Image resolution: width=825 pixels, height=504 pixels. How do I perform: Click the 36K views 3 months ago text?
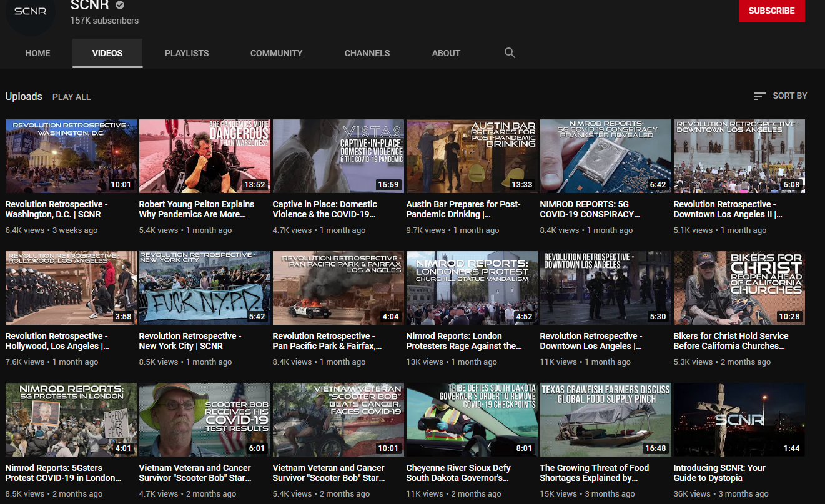point(721,494)
